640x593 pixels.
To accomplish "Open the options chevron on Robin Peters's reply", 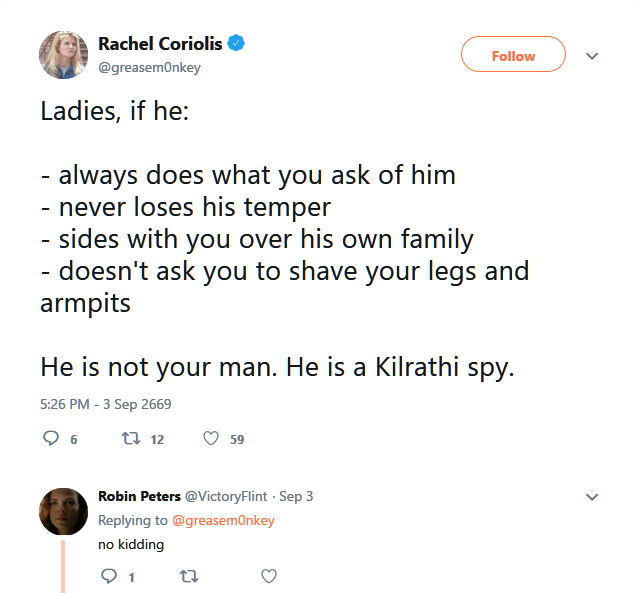I will [592, 497].
